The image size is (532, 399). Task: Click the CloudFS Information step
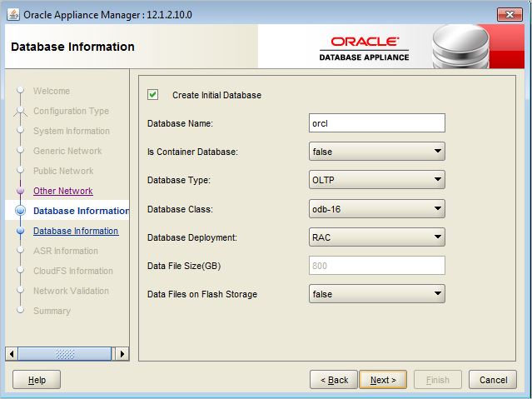(73, 271)
